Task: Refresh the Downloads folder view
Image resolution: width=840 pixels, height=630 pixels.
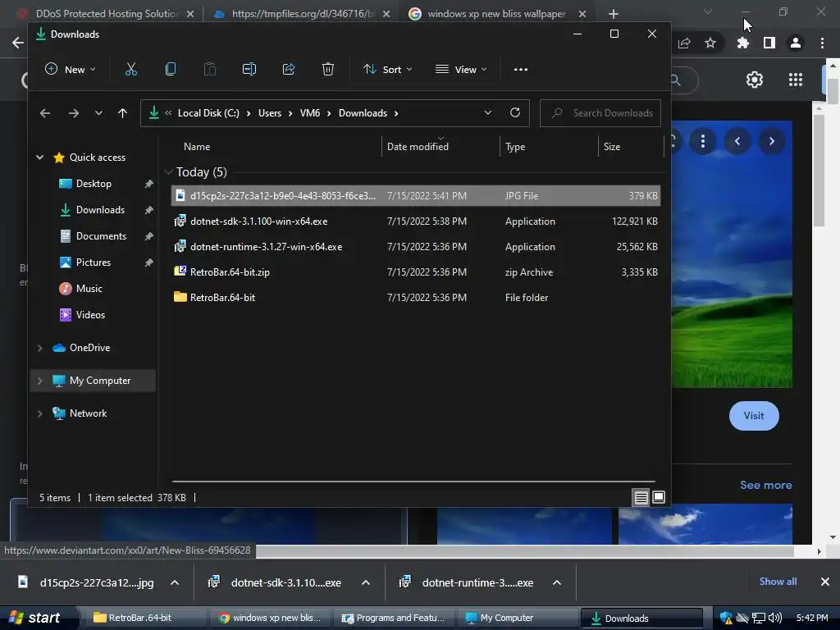Action: (515, 112)
